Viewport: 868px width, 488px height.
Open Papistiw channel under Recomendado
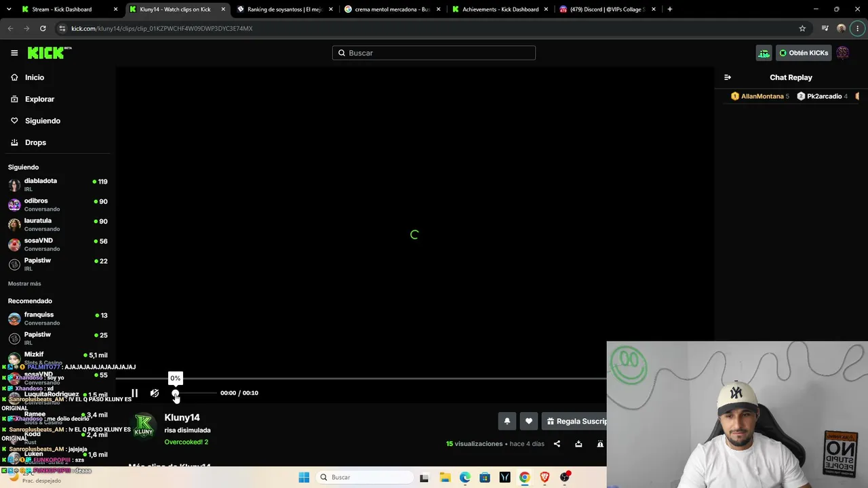pos(58,338)
